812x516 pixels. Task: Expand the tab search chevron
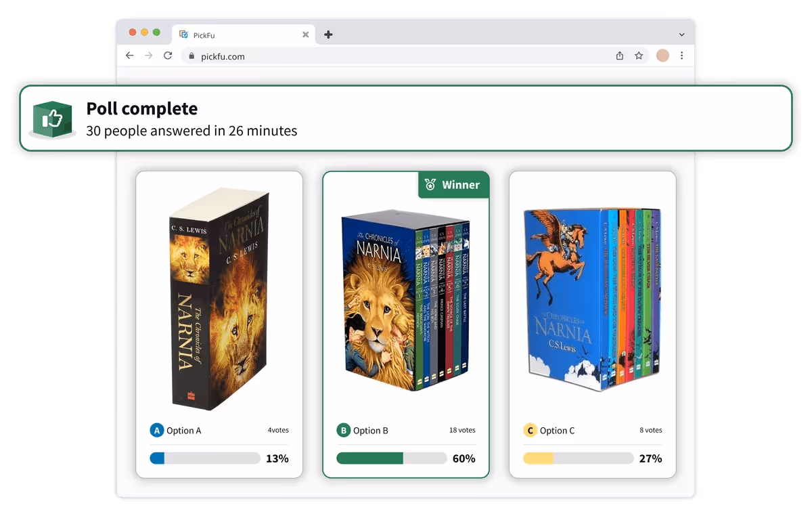point(681,35)
